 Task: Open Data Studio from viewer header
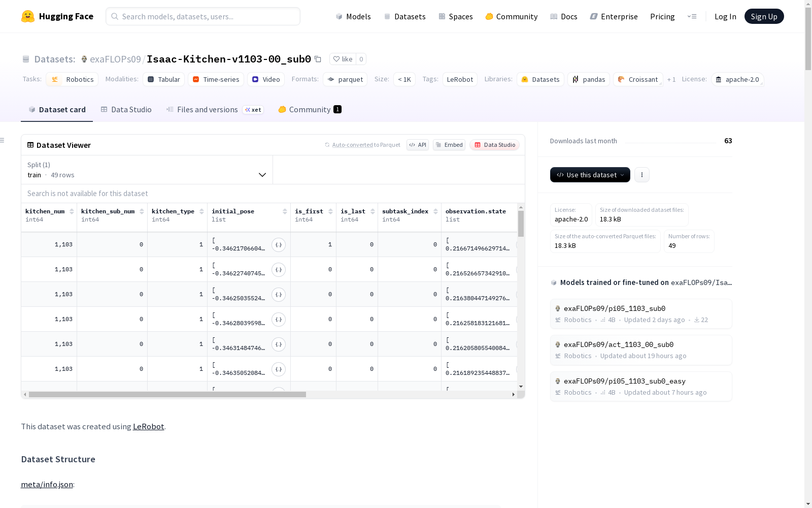(x=494, y=145)
